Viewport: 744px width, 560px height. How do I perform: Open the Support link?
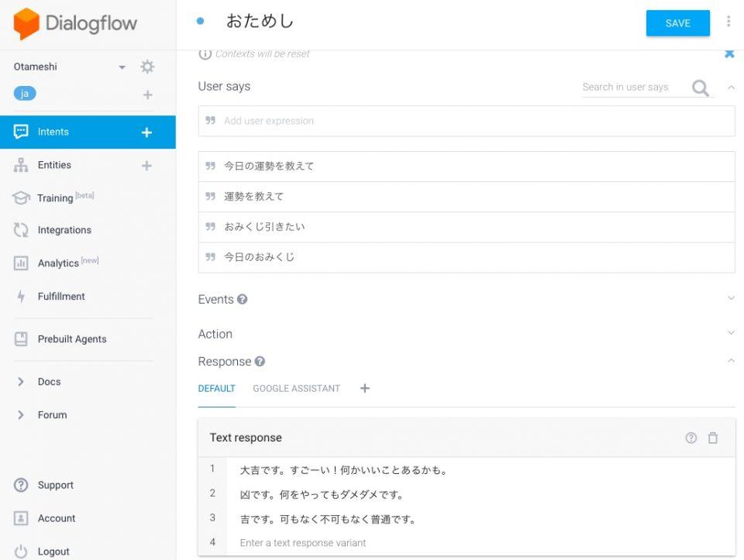(x=56, y=485)
